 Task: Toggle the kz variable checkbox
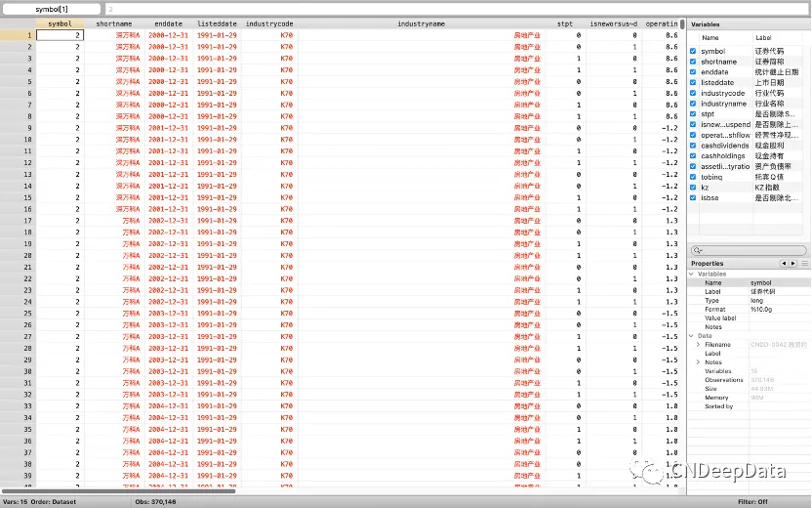[693, 188]
